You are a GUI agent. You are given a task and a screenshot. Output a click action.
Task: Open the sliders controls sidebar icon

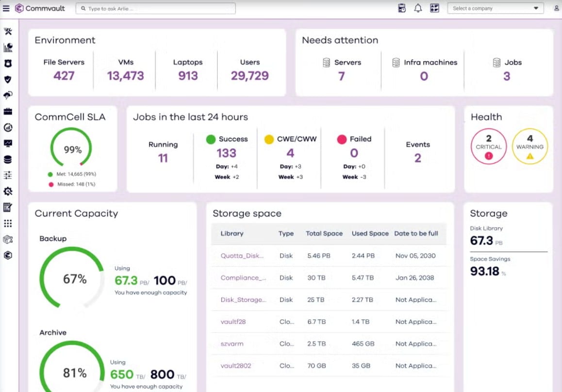coord(8,175)
